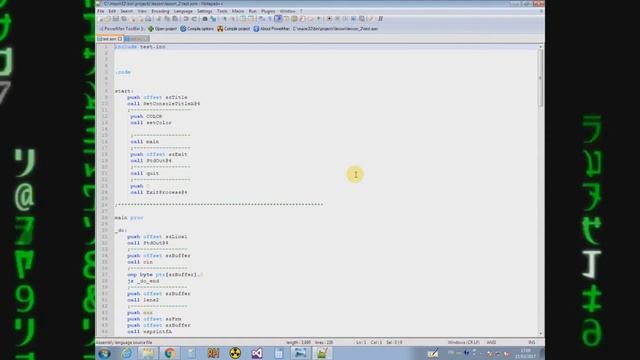
Task: Click the Close document toolbar icon
Action: pyautogui.click(x=133, y=19)
